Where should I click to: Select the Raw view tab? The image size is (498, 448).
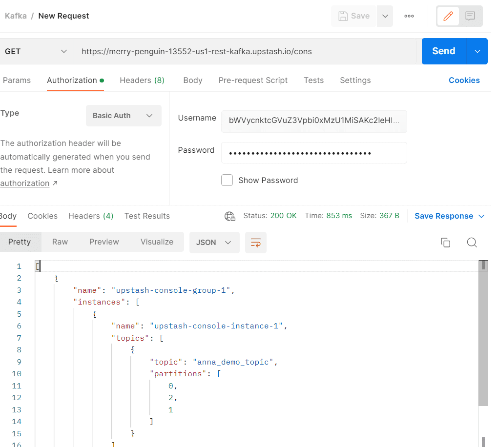tap(60, 242)
